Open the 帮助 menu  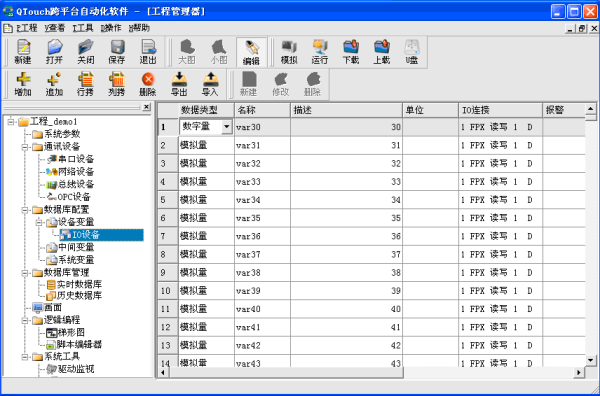[139, 28]
